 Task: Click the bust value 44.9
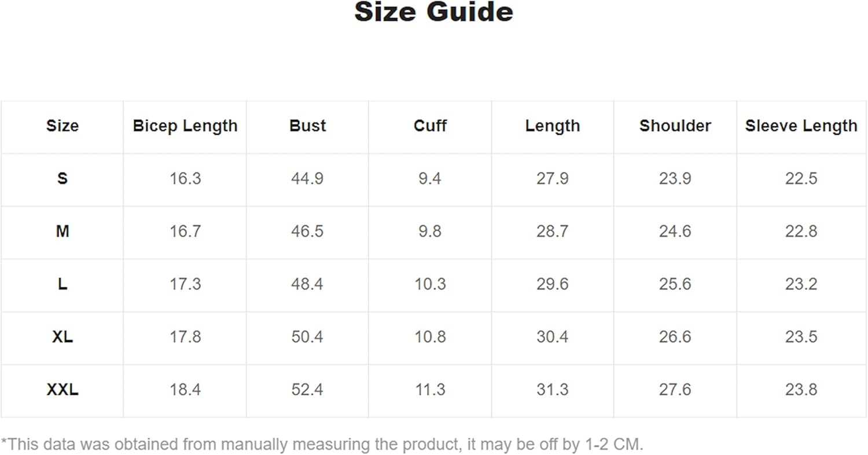click(x=307, y=179)
